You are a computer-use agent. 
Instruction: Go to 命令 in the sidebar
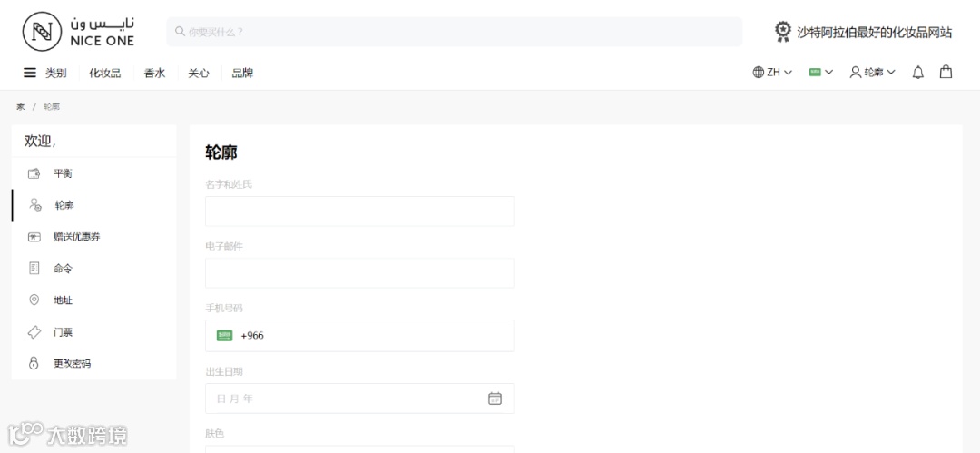pos(63,269)
